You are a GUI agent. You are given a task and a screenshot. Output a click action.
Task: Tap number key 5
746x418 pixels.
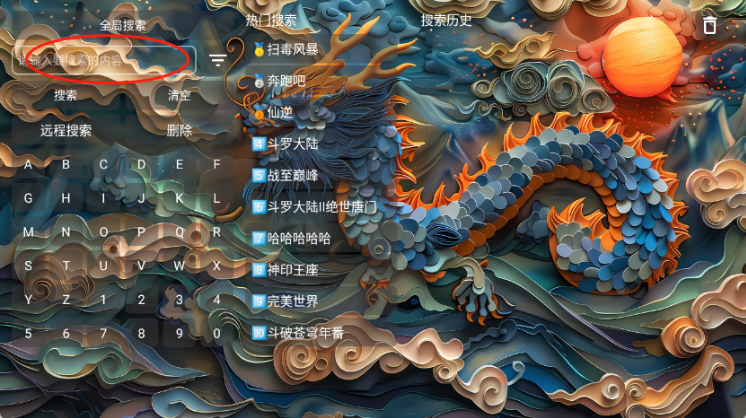(x=28, y=333)
